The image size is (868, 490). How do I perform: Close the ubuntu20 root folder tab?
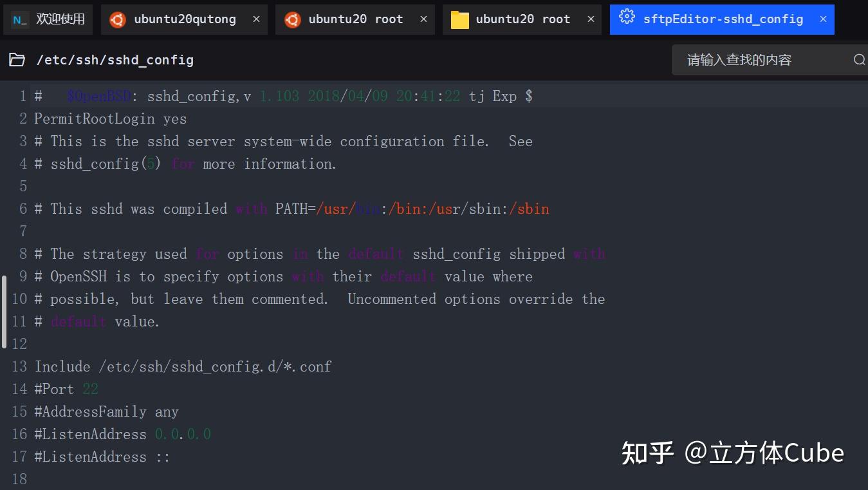click(x=591, y=19)
